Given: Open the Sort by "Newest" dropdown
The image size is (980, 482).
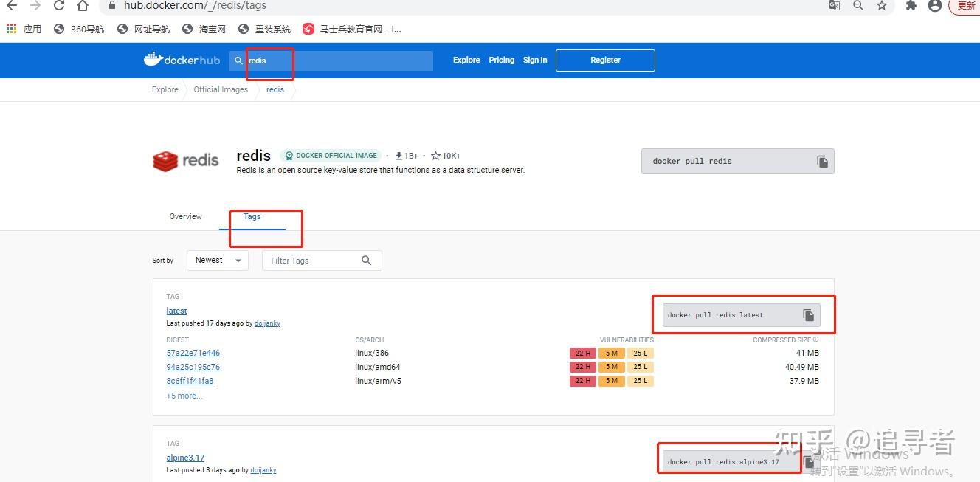Looking at the screenshot, I should 217,260.
